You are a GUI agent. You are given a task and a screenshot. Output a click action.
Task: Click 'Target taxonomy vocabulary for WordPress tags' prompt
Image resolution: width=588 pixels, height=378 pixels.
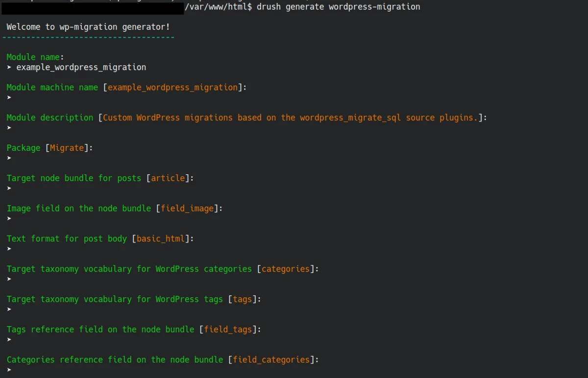click(115, 299)
